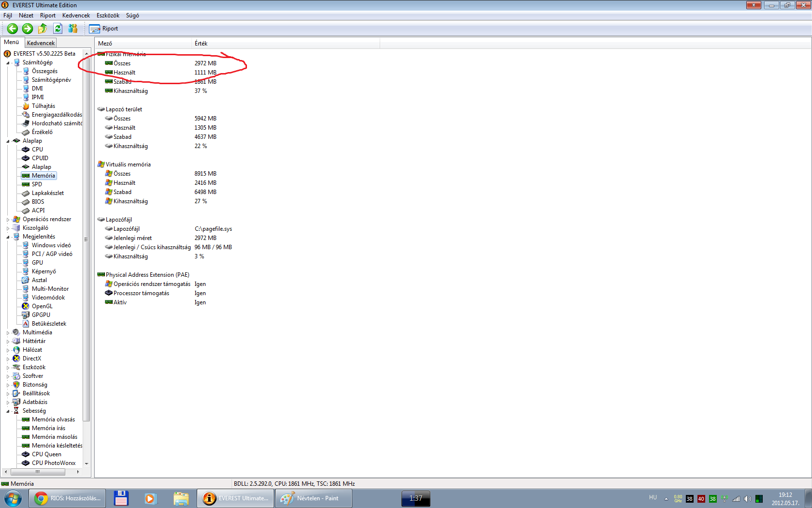812x508 pixels.
Task: Select the BIOS tree item
Action: point(38,202)
